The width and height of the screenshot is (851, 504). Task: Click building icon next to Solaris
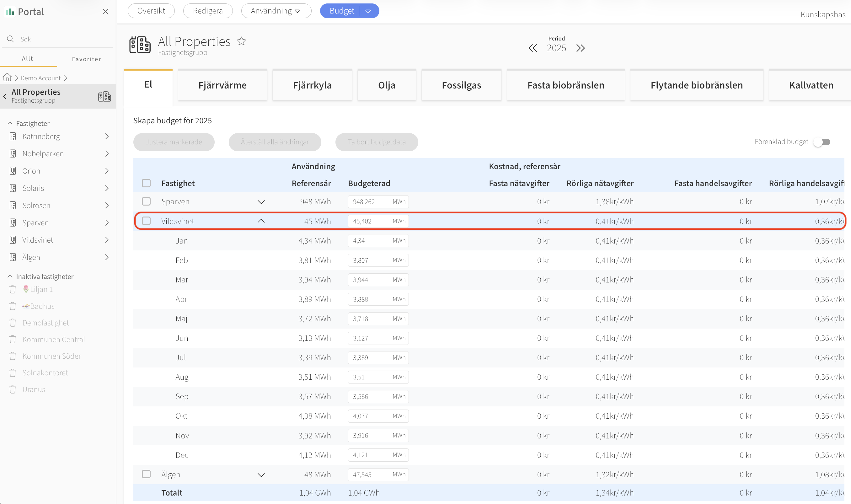pos(13,188)
